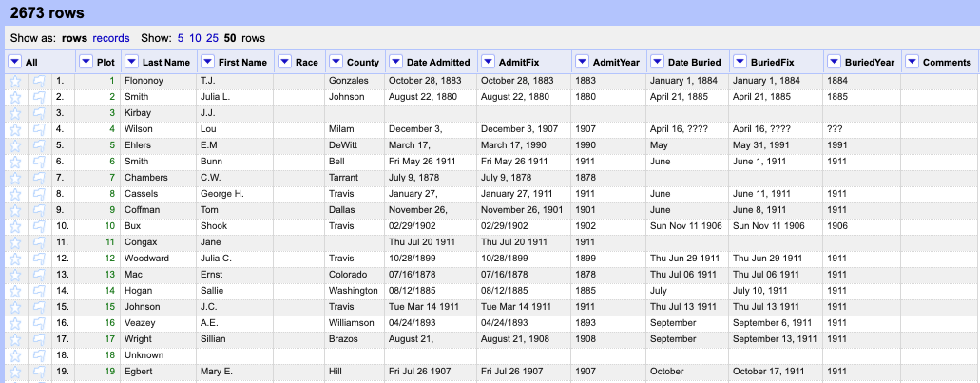Viewport: 980px width, 383px height.
Task: Open the All column dropdown menu
Action: click(x=15, y=62)
